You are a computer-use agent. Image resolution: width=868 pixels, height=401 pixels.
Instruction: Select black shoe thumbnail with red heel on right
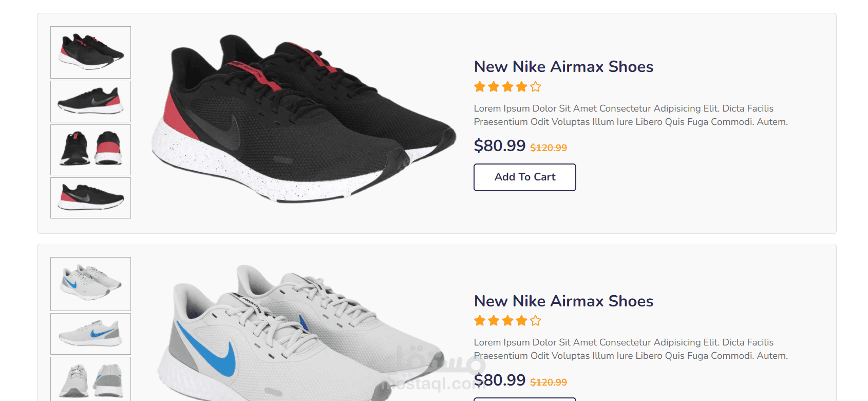tap(90, 101)
